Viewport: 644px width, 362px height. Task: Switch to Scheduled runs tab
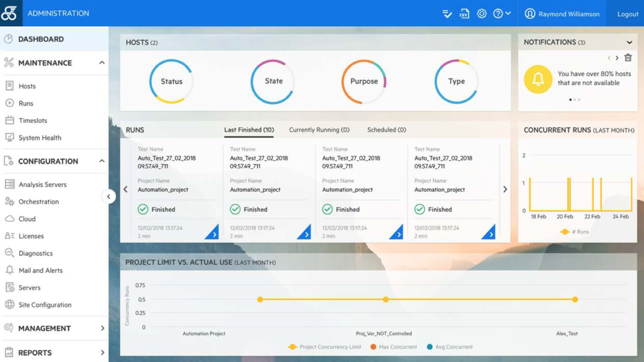pyautogui.click(x=386, y=130)
